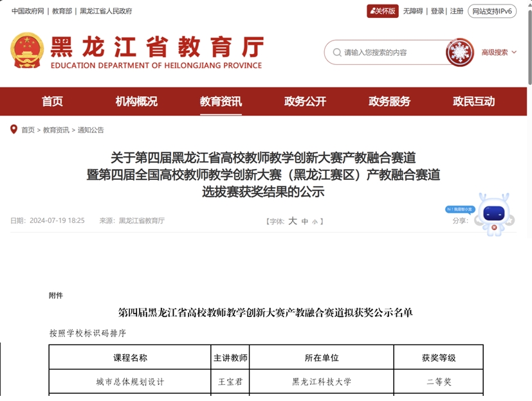Select large font size 大

click(293, 221)
